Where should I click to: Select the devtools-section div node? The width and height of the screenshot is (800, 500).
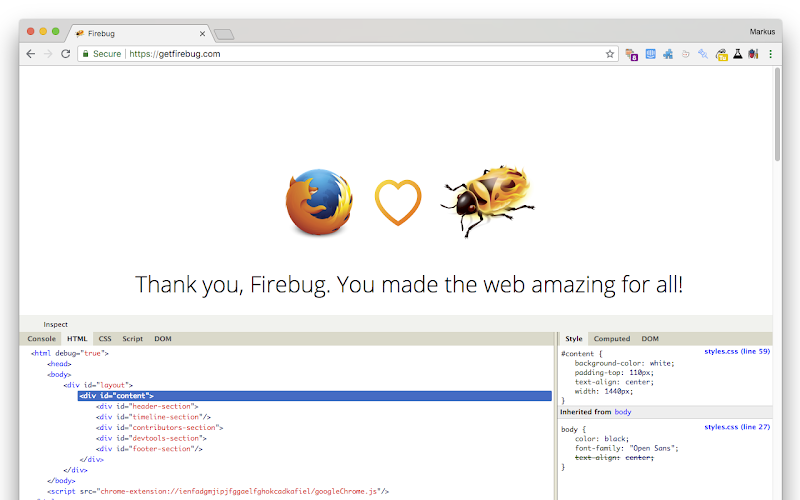point(151,438)
